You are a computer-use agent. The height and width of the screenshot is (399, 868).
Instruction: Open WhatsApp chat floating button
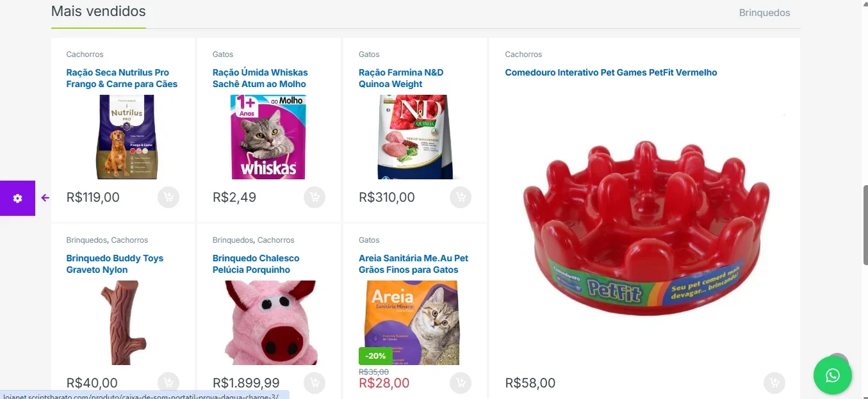[833, 375]
